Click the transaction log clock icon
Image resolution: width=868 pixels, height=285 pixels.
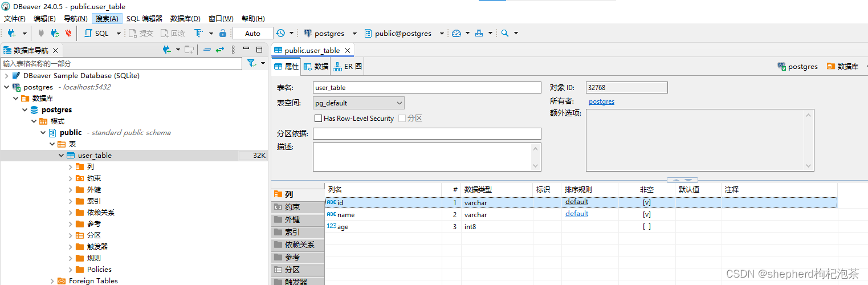point(280,34)
